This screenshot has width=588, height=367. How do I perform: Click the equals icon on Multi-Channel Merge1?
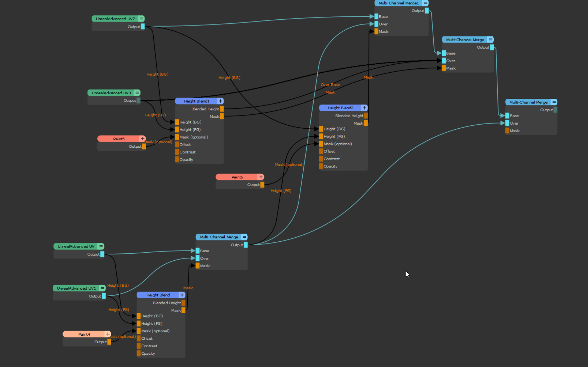(425, 3)
